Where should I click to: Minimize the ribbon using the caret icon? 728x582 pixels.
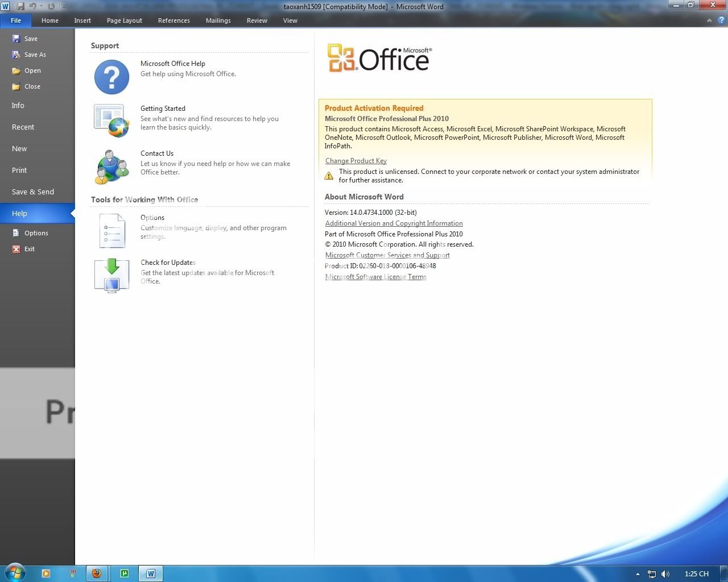tap(709, 20)
